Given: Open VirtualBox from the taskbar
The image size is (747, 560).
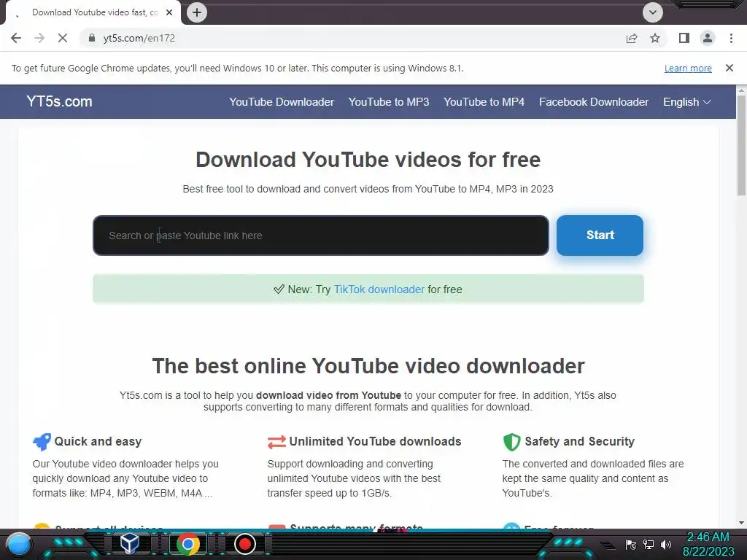Looking at the screenshot, I should pos(129,544).
